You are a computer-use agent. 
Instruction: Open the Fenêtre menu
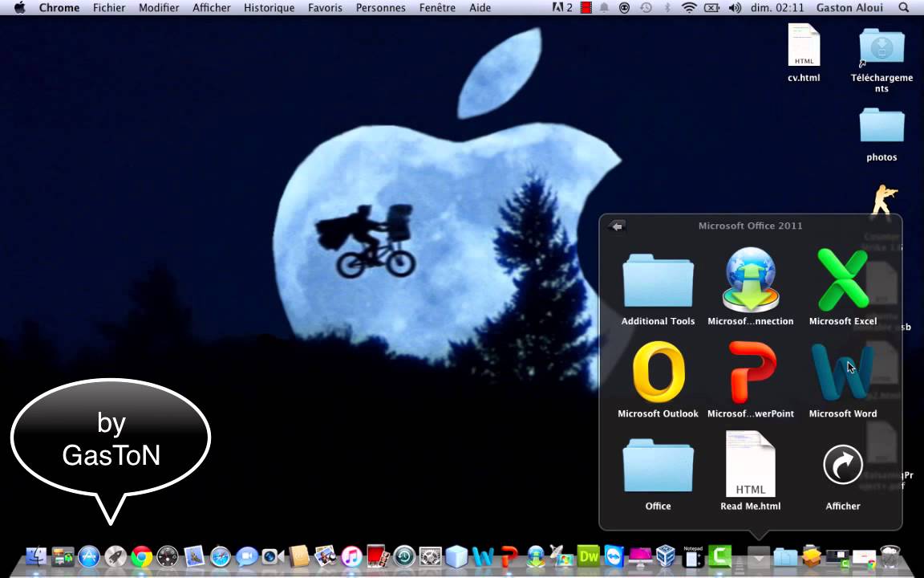[x=437, y=8]
